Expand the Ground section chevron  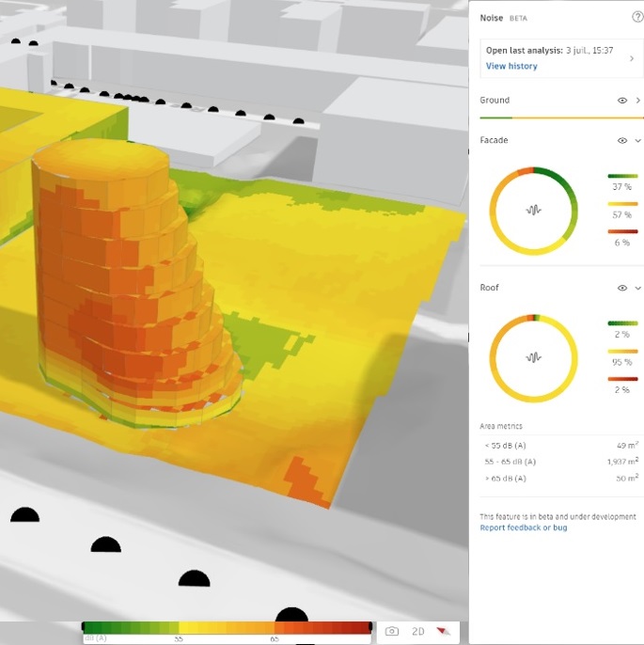coord(638,100)
